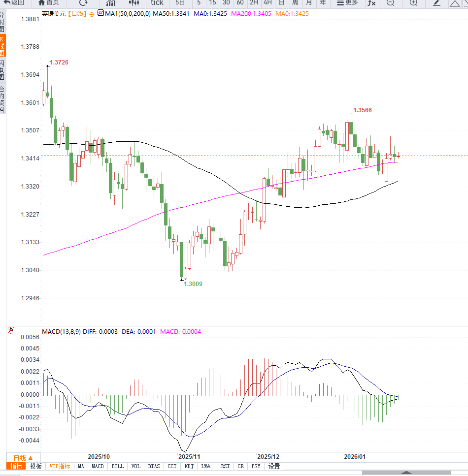Select the 2H period
Viewport: 468px width, 476px height.
click(x=254, y=3)
